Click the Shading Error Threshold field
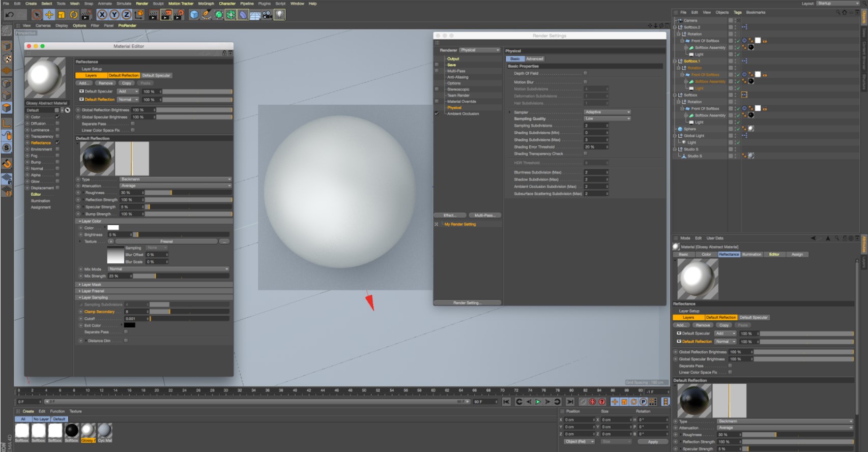Image resolution: width=868 pixels, height=452 pixels. pos(596,147)
